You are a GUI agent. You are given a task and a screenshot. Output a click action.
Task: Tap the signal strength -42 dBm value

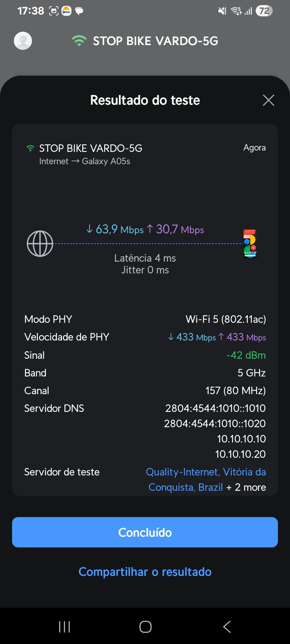pos(246,355)
